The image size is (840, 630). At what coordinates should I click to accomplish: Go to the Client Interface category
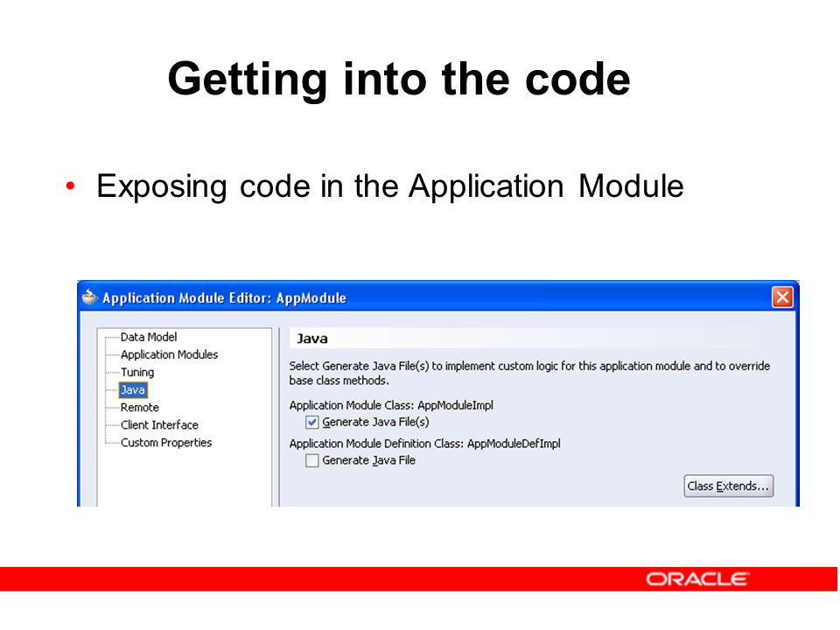(x=159, y=425)
